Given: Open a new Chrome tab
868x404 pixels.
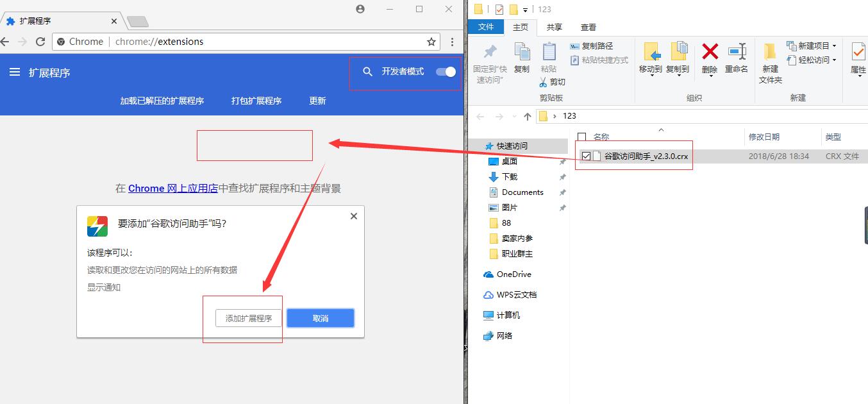Looking at the screenshot, I should (137, 22).
